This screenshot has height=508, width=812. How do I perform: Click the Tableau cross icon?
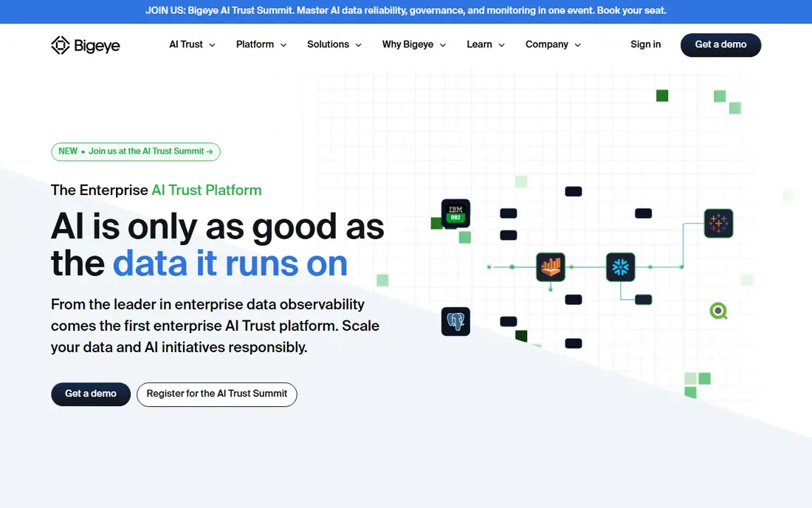coord(718,223)
